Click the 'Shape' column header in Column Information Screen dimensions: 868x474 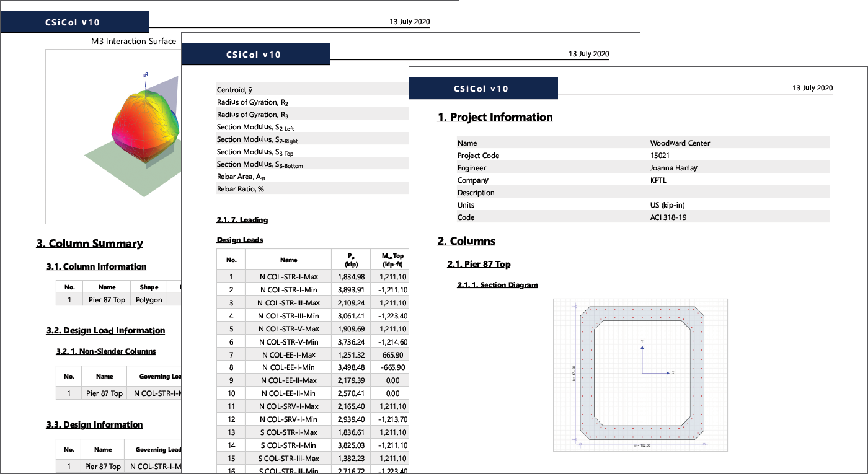[149, 287]
